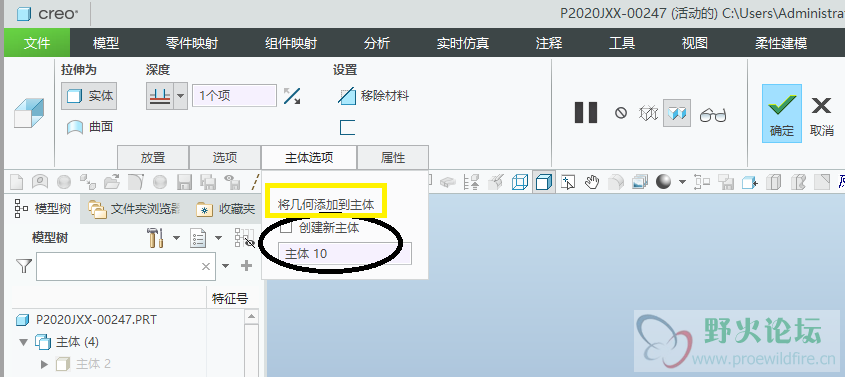Click the thicken sketch icon below Remove Material

click(348, 128)
